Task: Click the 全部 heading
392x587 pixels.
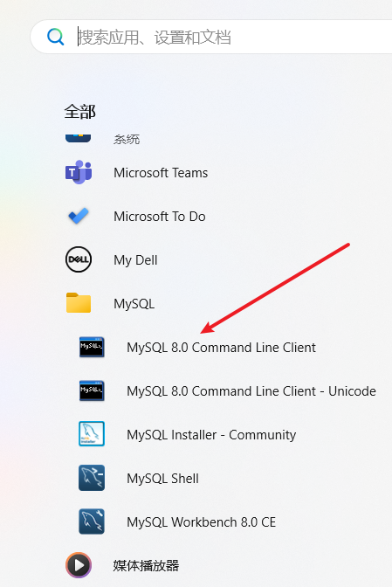Action: coord(80,112)
